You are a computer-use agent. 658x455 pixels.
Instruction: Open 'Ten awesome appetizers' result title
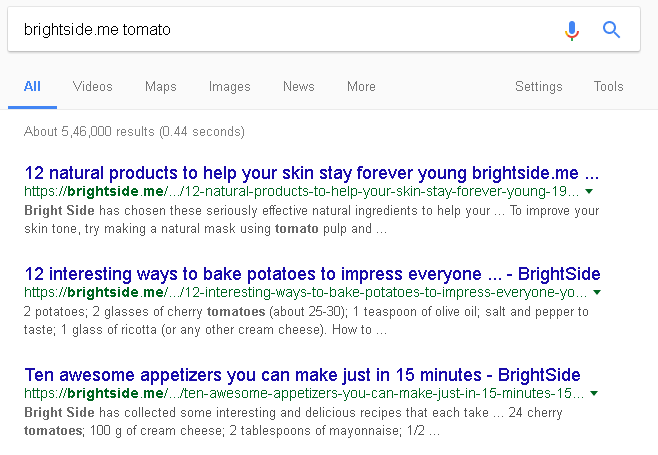[302, 375]
